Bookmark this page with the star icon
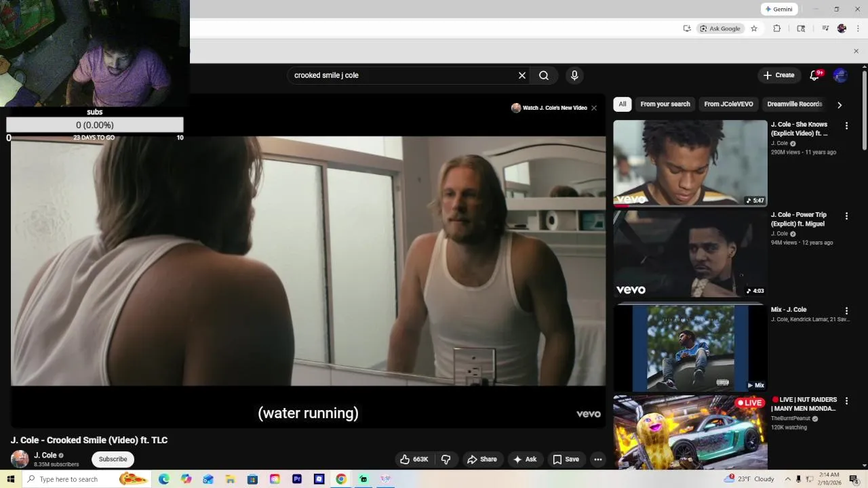 click(x=753, y=28)
